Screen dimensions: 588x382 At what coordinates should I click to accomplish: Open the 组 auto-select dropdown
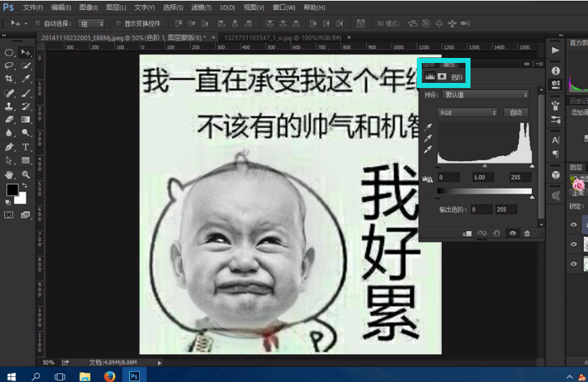coord(91,24)
